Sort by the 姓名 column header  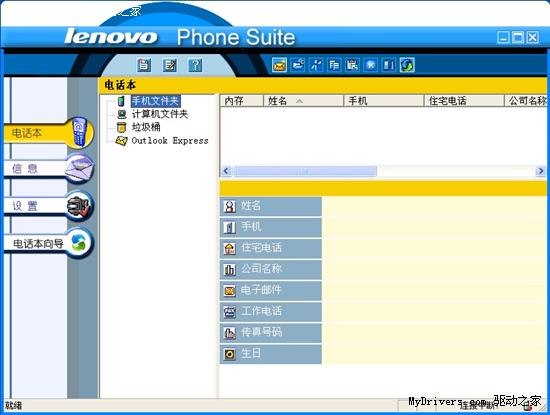(x=303, y=101)
